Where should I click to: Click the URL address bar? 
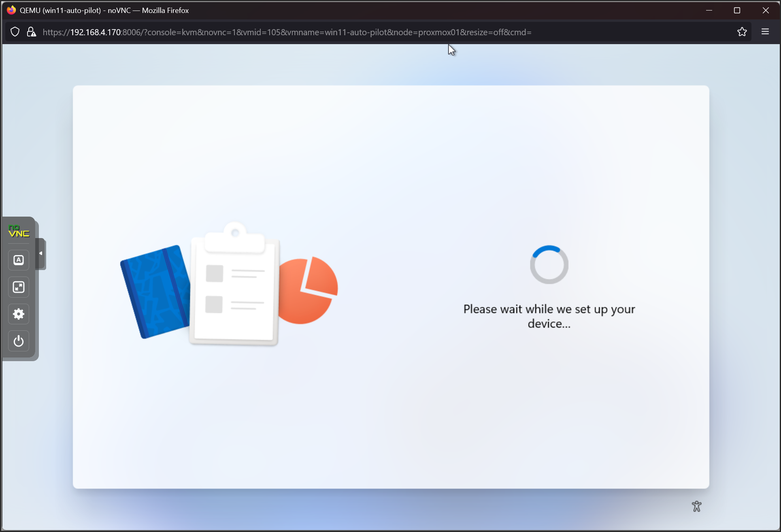coord(287,32)
